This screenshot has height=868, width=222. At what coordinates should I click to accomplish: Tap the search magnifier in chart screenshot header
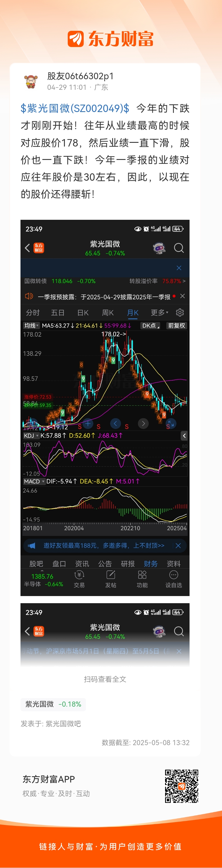click(179, 248)
